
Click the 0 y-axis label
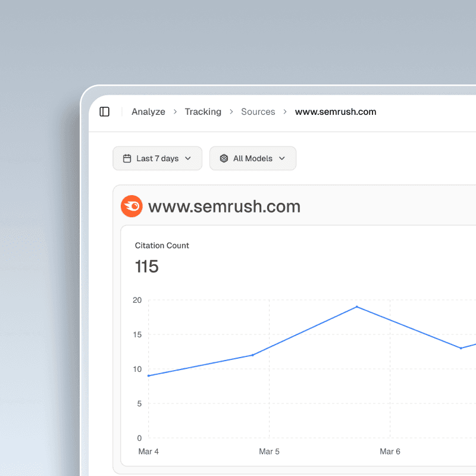coord(139,438)
